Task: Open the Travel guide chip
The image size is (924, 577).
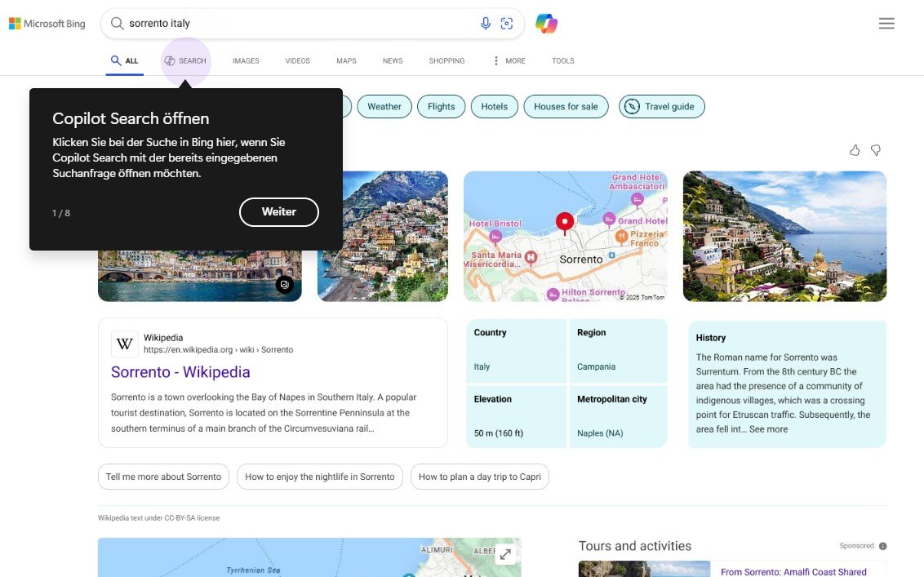Action: tap(662, 107)
